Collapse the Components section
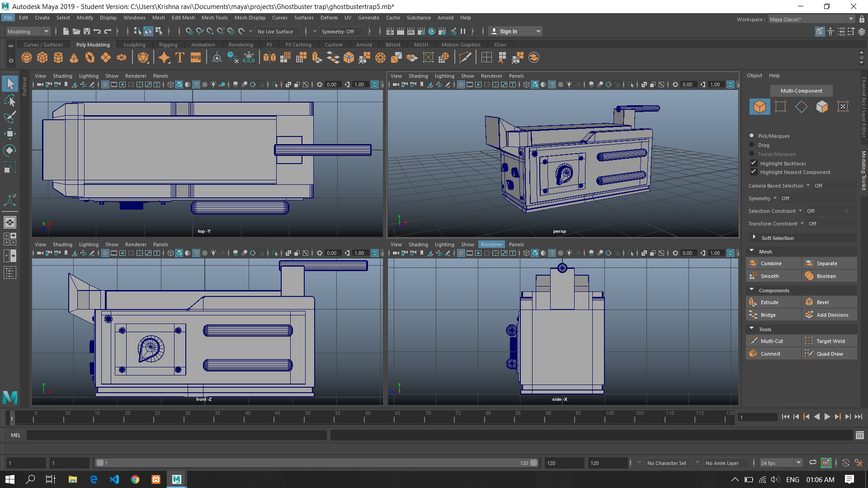Image resolution: width=868 pixels, height=488 pixels. coord(752,290)
